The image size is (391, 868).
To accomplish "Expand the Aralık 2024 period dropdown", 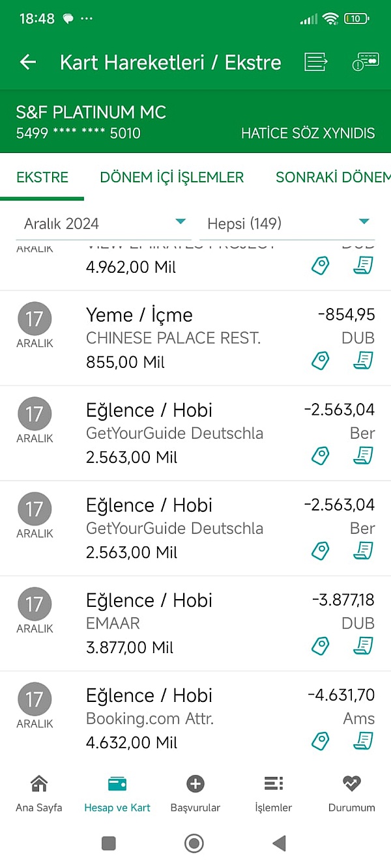I will (104, 224).
